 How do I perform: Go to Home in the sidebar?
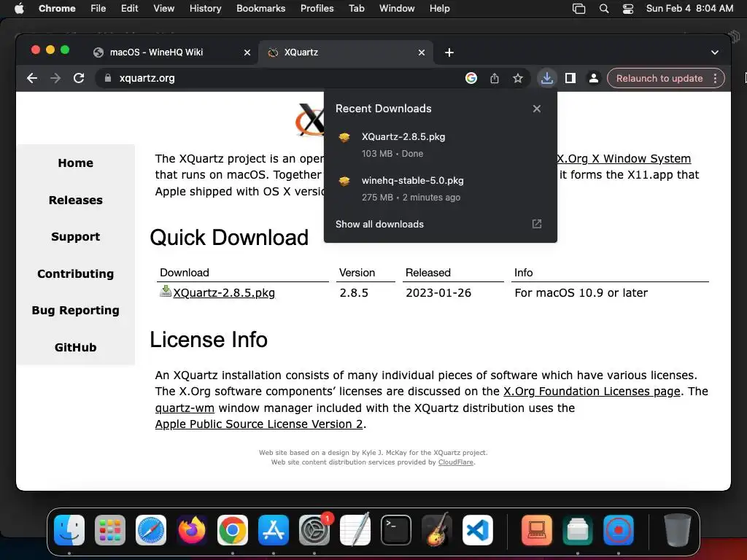(x=76, y=163)
